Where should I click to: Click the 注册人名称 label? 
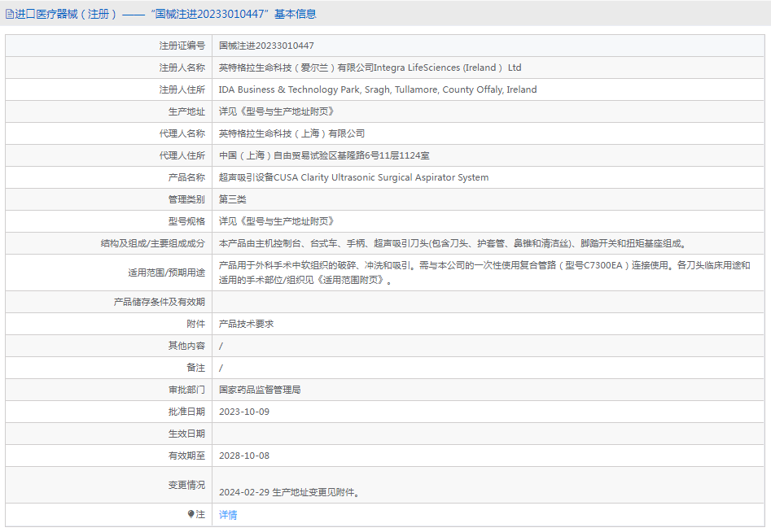click(x=182, y=68)
